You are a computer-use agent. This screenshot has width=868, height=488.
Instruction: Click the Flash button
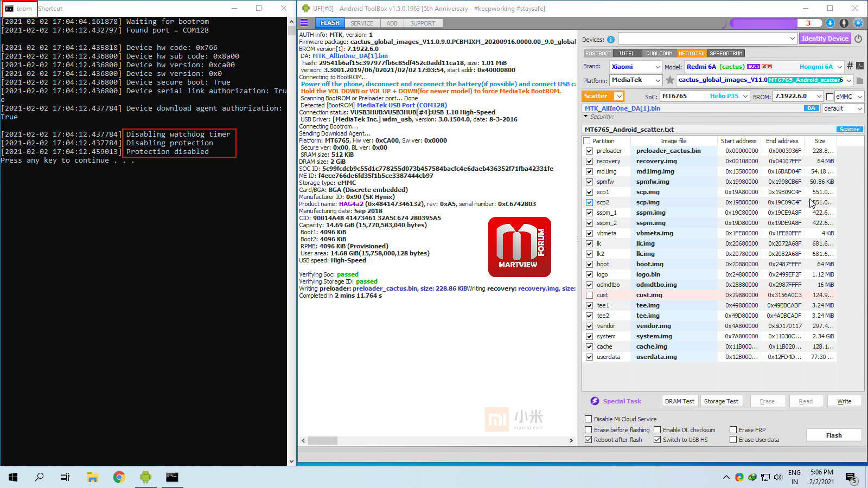click(x=834, y=435)
